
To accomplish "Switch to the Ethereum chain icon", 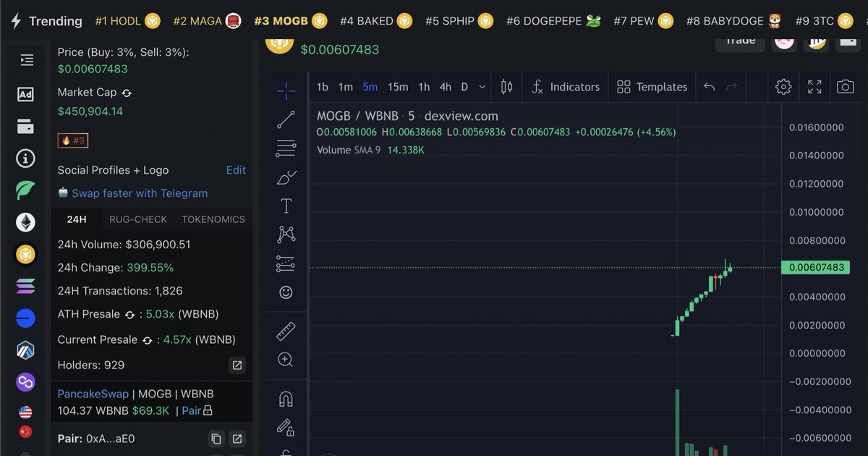I will [26, 222].
